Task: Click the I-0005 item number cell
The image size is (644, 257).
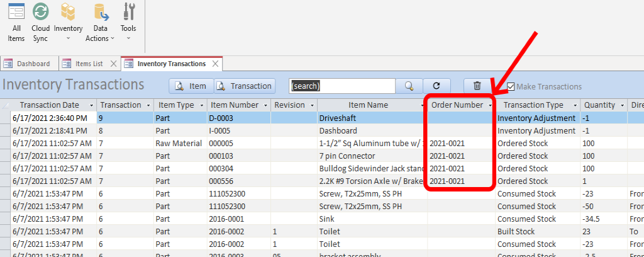Action: click(238, 131)
